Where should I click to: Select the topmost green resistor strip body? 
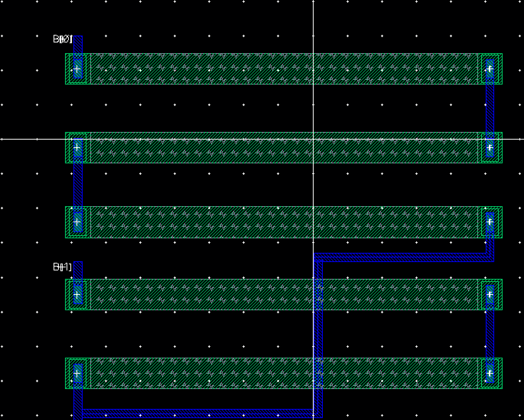point(284,69)
